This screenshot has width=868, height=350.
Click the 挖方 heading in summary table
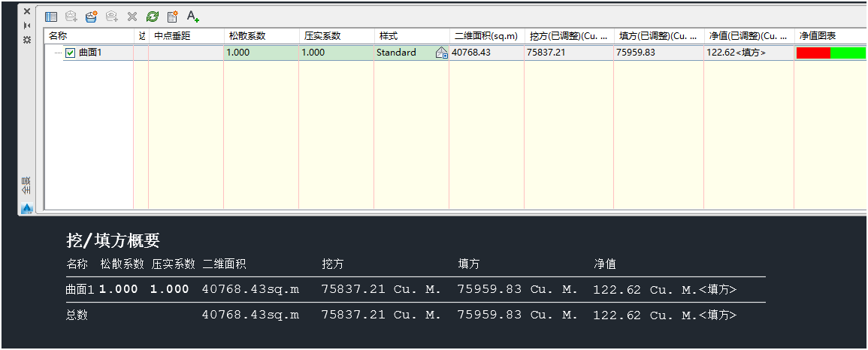pos(333,264)
